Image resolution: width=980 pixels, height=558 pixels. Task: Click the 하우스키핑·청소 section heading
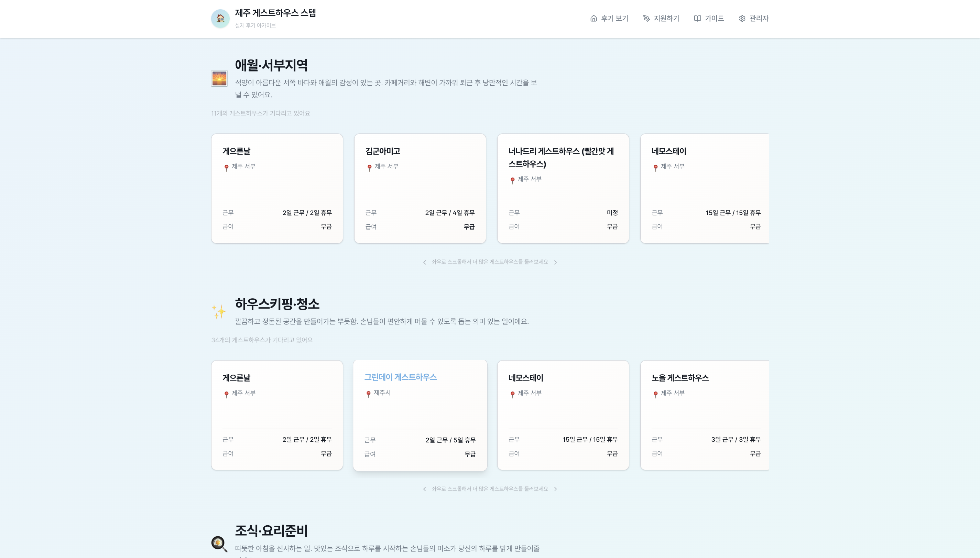tap(277, 304)
